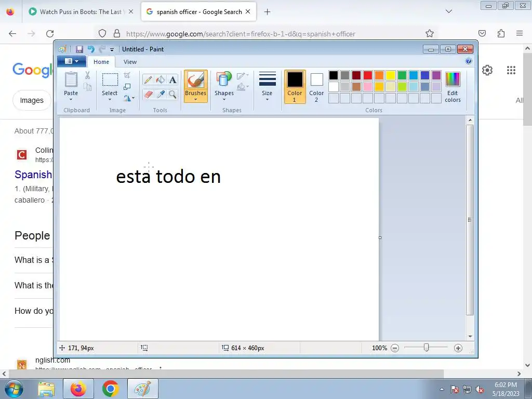Screen dimensions: 532x399
Task: Save to Pocket icon in Firefox
Action: pyautogui.click(x=482, y=33)
